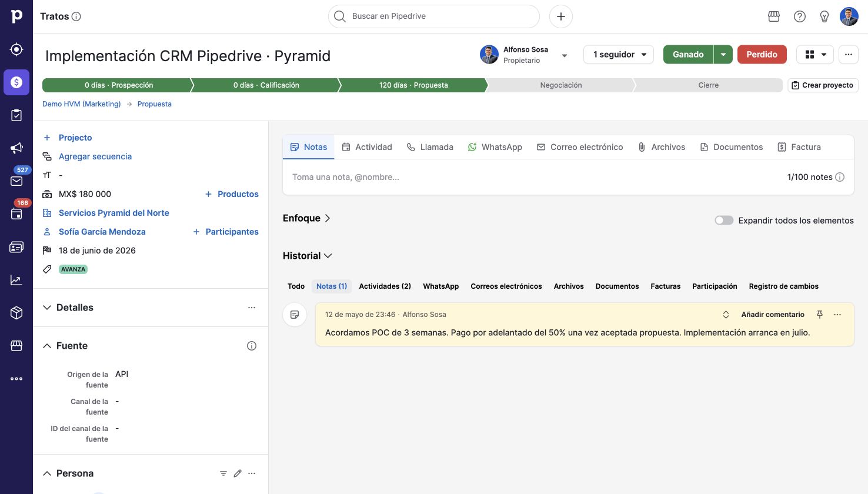Click info icon in Fuente section
868x494 pixels.
click(252, 346)
